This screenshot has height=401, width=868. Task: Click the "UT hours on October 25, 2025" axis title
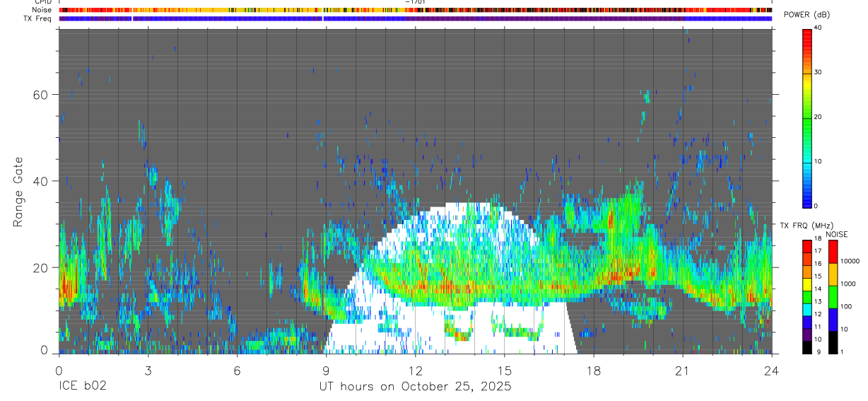414,387
